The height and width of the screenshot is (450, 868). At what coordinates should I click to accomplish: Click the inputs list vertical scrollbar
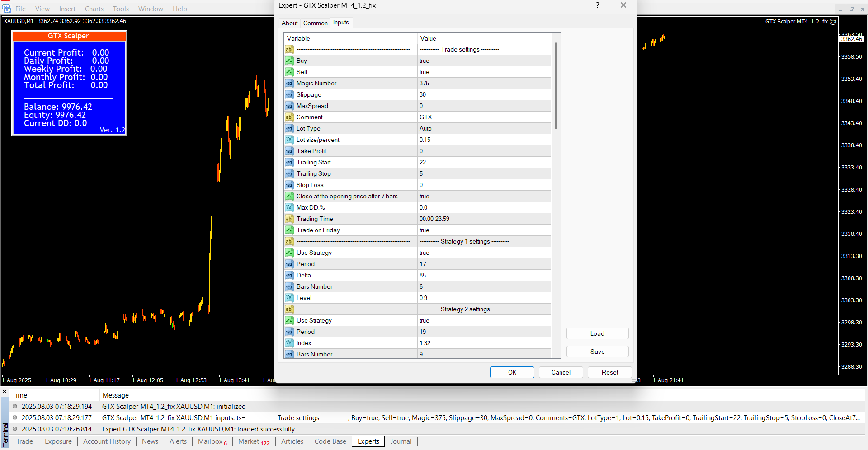tap(556, 86)
